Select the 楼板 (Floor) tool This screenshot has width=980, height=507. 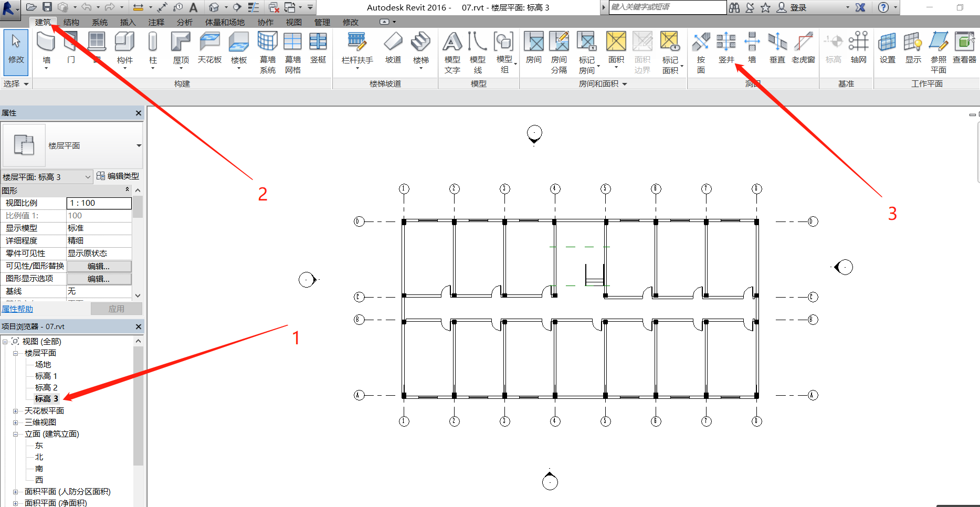[239, 43]
